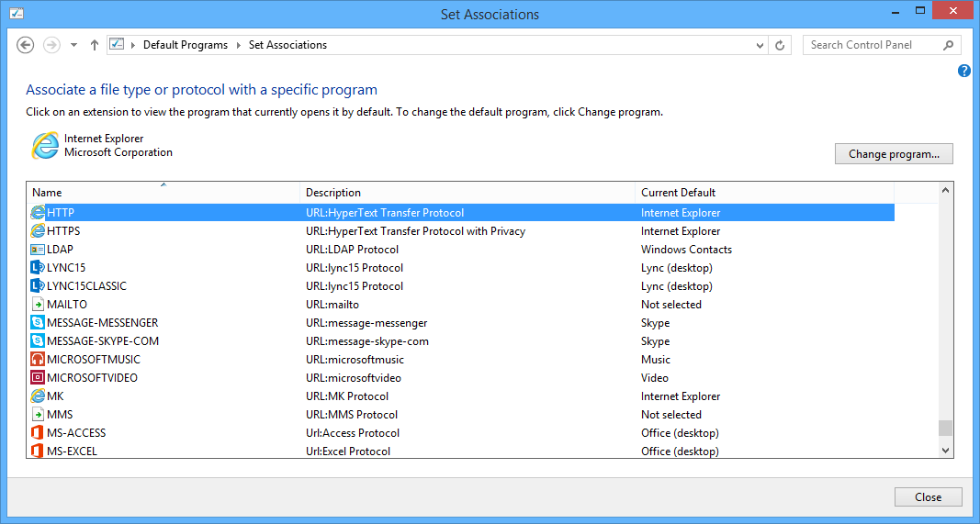
Task: Click the scrollbar down arrow
Action: (945, 451)
